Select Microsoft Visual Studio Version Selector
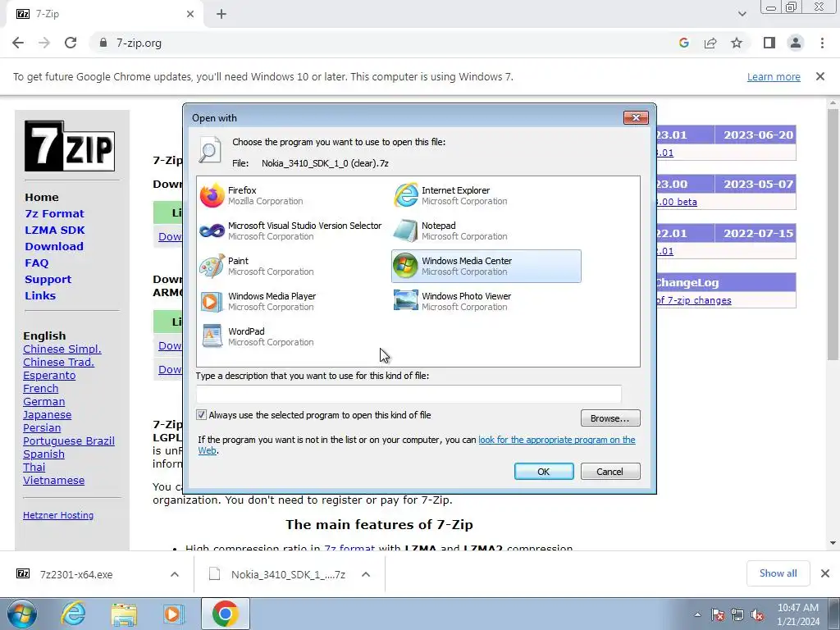The image size is (840, 630). pos(292,231)
